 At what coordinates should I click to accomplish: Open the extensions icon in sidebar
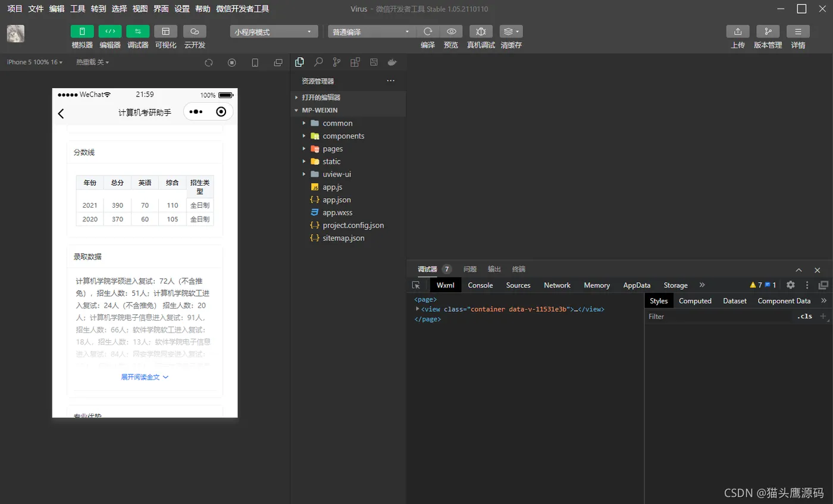355,62
